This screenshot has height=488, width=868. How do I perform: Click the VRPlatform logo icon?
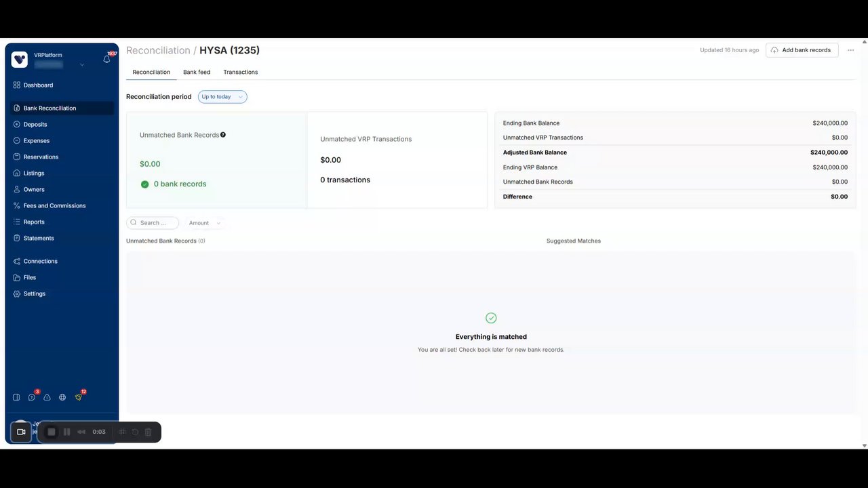20,60
